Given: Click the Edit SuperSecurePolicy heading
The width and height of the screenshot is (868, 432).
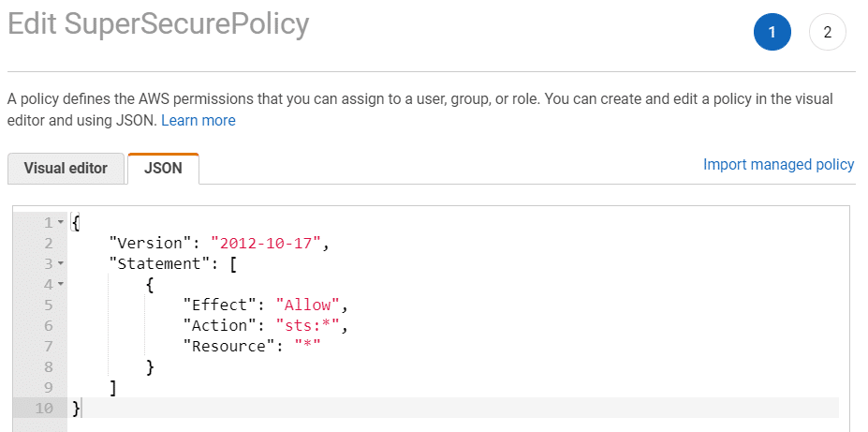Looking at the screenshot, I should coord(158,23).
